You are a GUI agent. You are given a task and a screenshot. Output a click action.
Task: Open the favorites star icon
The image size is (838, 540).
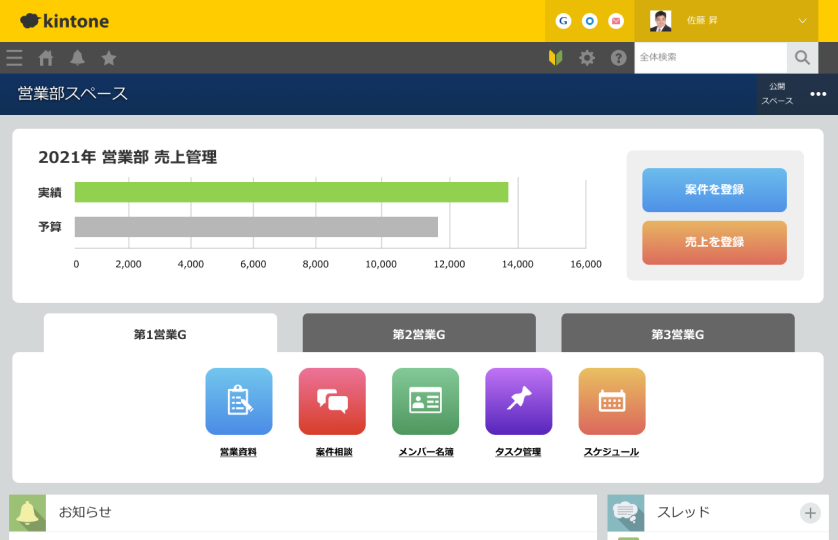click(109, 58)
